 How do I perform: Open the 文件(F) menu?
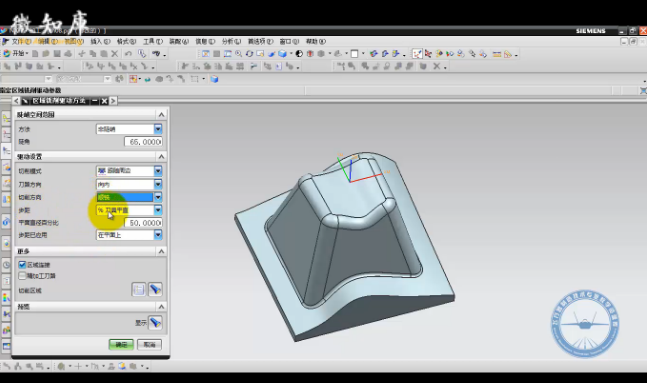coord(21,41)
